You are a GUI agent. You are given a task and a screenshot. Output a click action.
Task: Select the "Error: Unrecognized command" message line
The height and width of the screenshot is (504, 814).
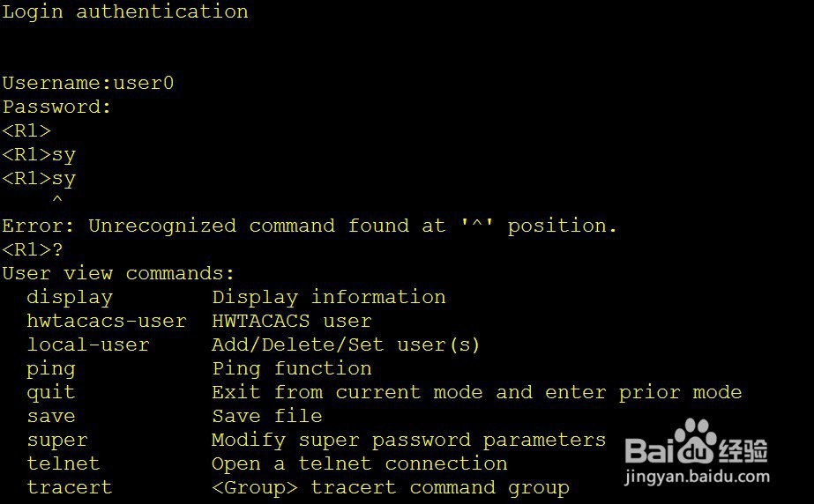point(310,226)
